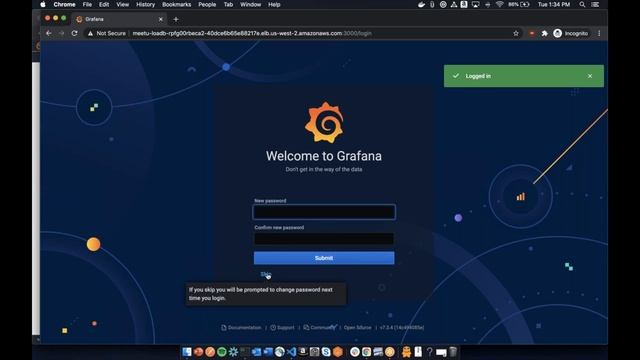This screenshot has height=360, width=640.
Task: Click the battery status indicator
Action: point(519,4)
